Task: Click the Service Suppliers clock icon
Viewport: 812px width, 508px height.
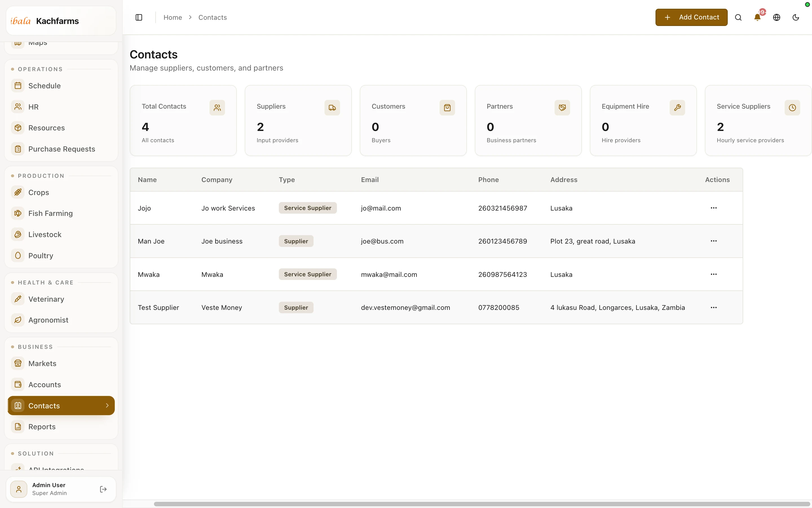Action: click(x=792, y=108)
